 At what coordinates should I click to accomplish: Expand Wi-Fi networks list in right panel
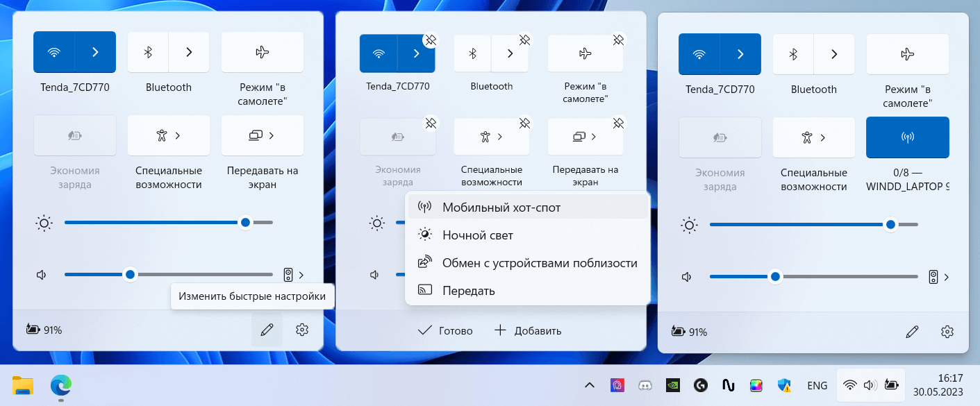(x=740, y=54)
